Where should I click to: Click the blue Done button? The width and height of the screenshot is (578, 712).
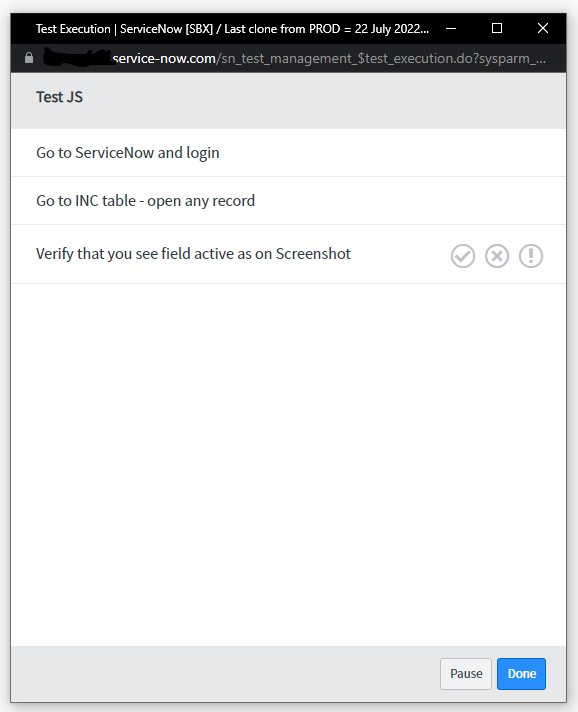521,674
